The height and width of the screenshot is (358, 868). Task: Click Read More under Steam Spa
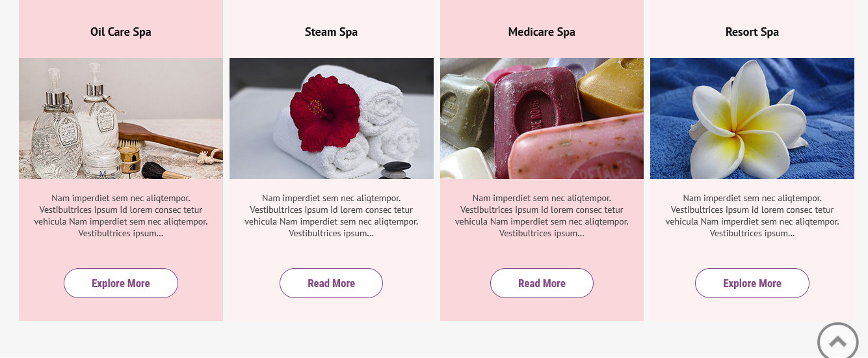331,283
